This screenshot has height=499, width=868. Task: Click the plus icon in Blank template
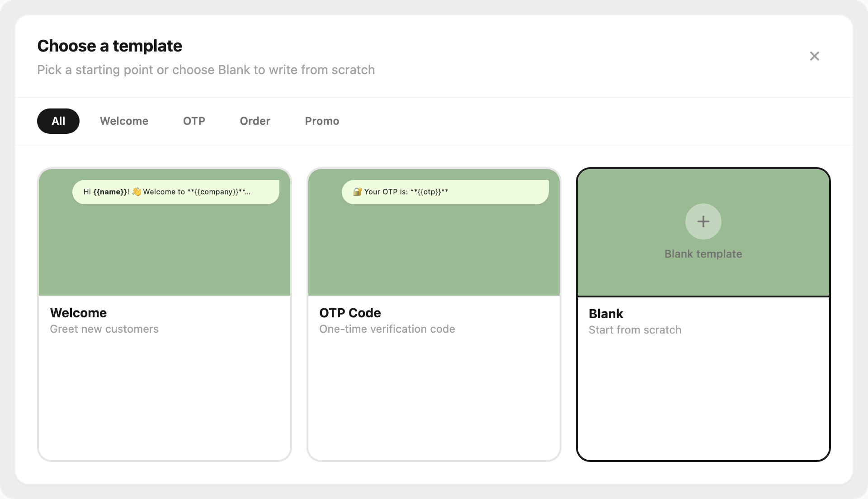(703, 221)
